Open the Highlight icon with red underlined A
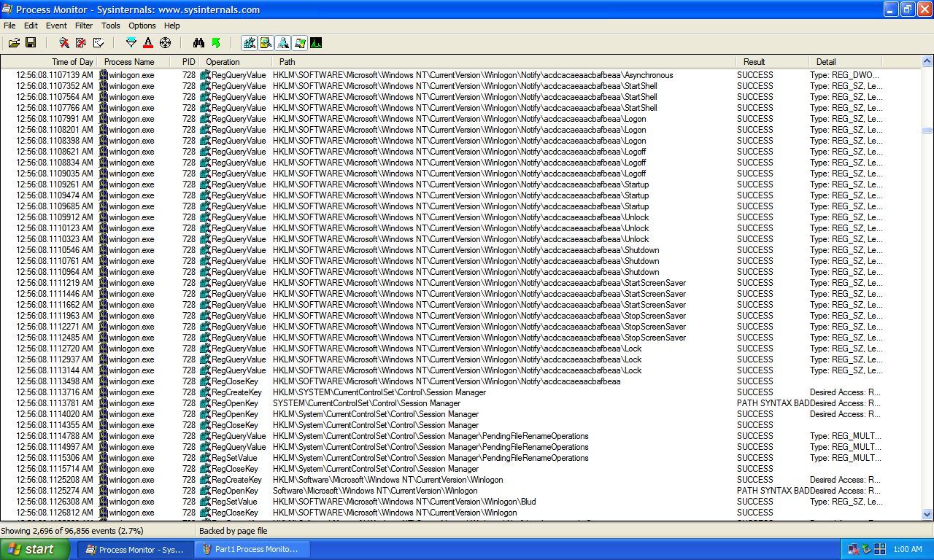This screenshot has width=934, height=560. pos(148,43)
